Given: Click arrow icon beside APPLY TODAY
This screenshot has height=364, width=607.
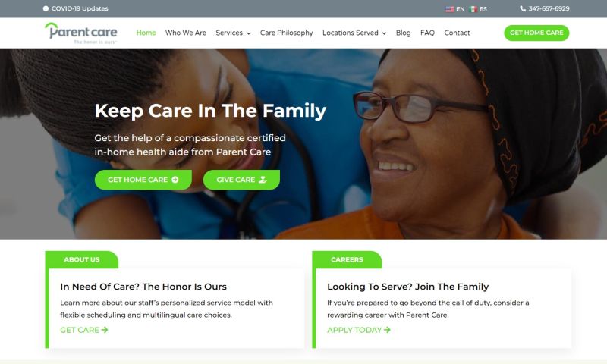Looking at the screenshot, I should tap(387, 330).
